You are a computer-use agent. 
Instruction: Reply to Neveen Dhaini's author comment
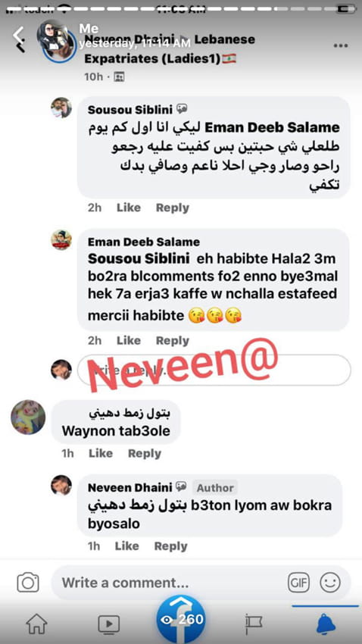(x=170, y=546)
